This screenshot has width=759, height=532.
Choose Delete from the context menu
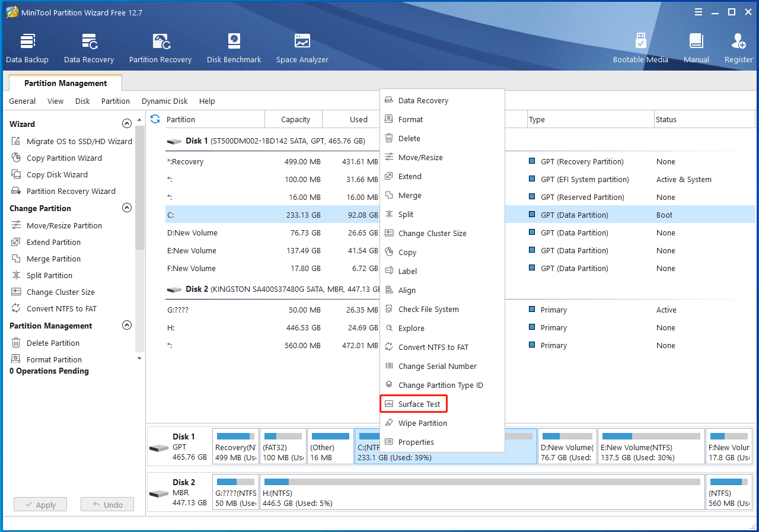[x=442, y=138]
